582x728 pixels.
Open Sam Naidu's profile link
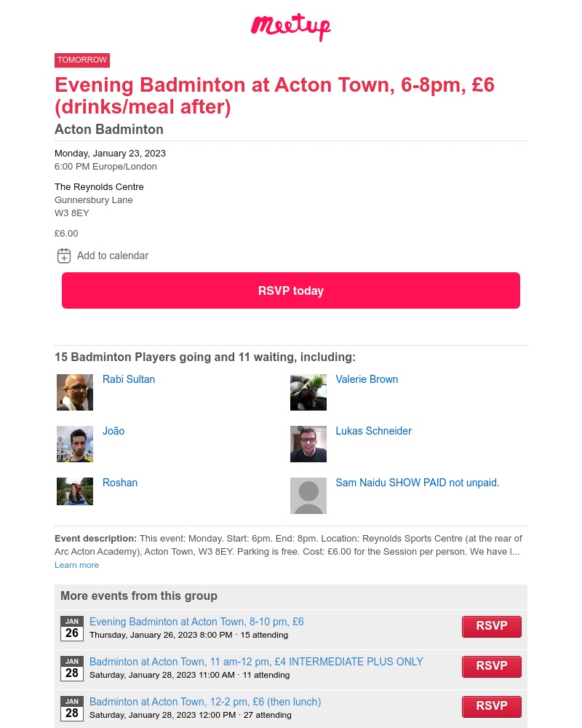[417, 483]
